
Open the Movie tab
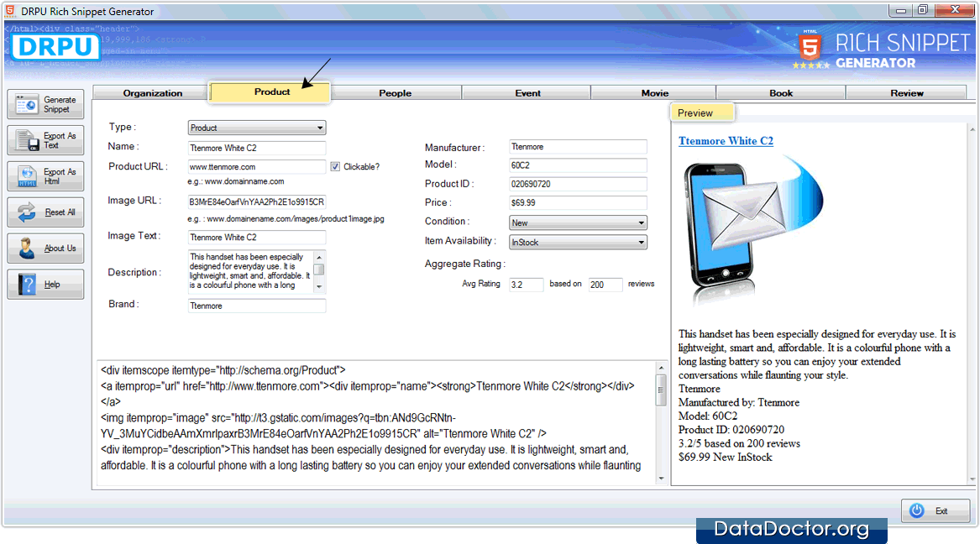click(654, 93)
